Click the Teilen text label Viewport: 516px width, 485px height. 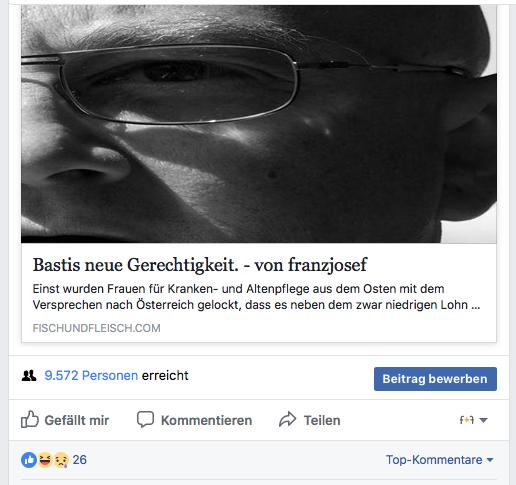coord(322,420)
